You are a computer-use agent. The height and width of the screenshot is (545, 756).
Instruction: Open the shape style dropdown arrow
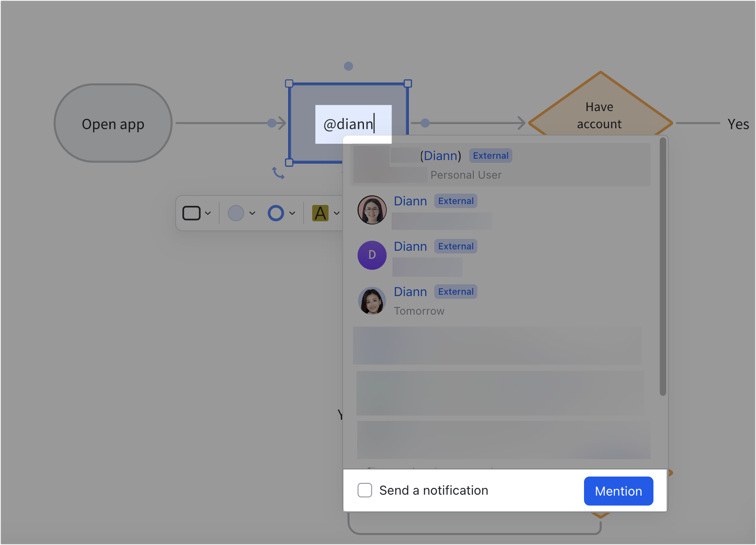click(x=208, y=213)
